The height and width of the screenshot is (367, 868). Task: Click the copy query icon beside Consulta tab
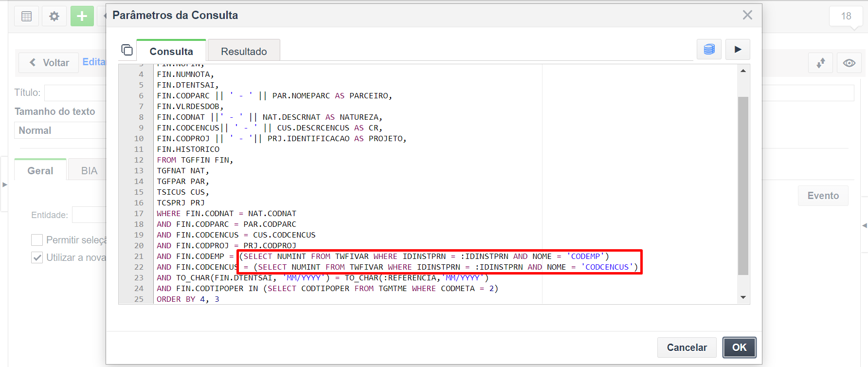point(127,50)
